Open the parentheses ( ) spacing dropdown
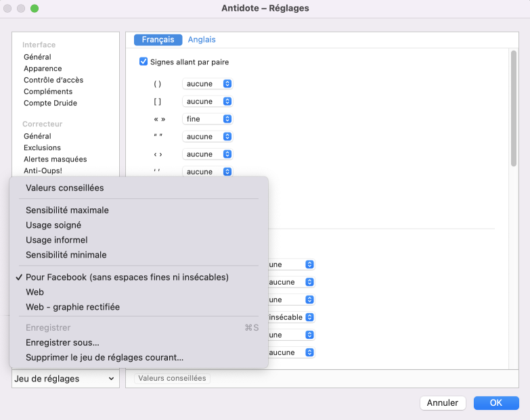 click(208, 84)
